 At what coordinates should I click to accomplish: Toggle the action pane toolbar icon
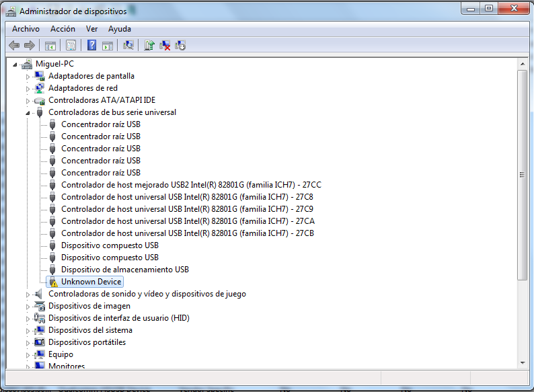[108, 45]
